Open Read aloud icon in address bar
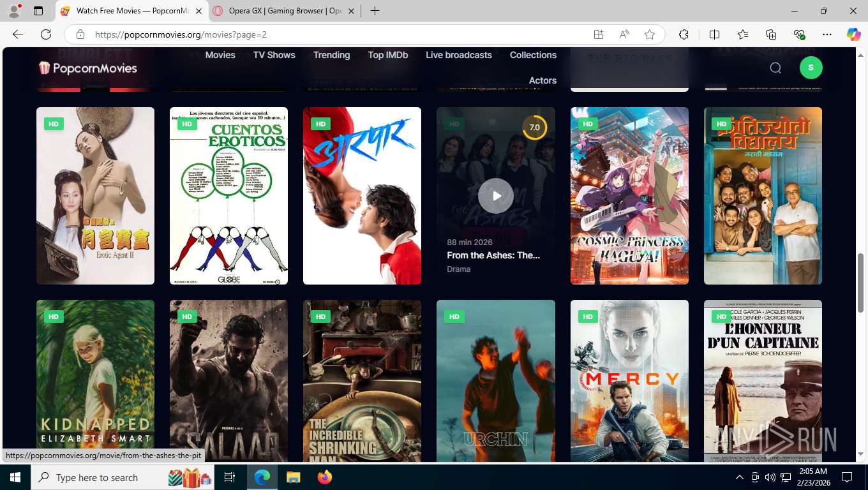868x490 pixels. 624,34
